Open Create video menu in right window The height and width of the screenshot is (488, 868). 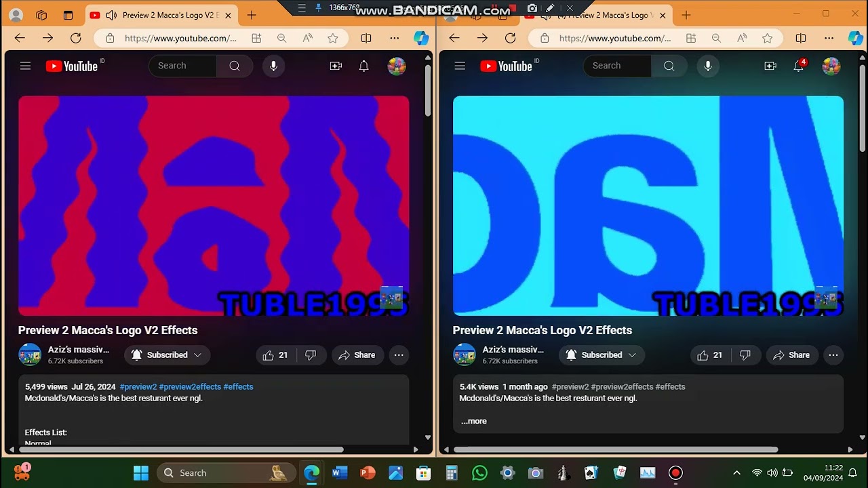click(x=770, y=66)
